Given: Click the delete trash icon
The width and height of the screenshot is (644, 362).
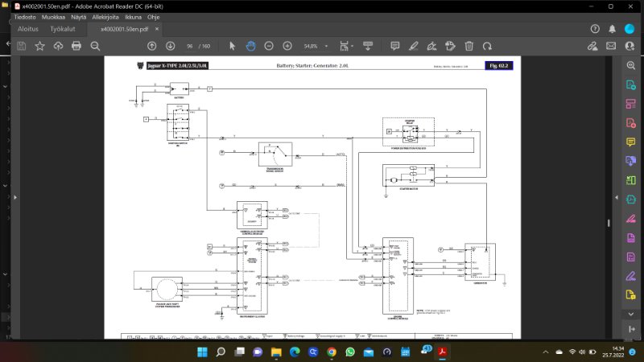Looking at the screenshot, I should click(469, 46).
